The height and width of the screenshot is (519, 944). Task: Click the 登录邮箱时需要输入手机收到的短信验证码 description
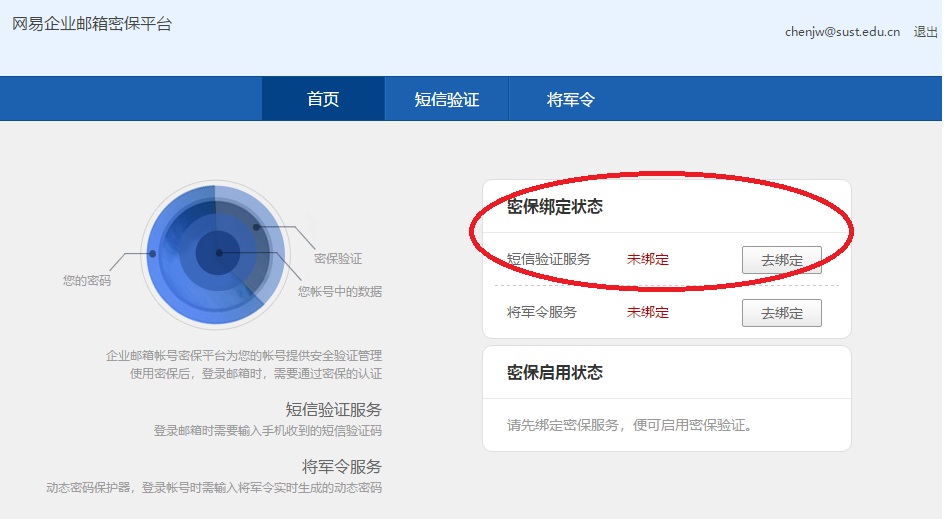click(268, 431)
